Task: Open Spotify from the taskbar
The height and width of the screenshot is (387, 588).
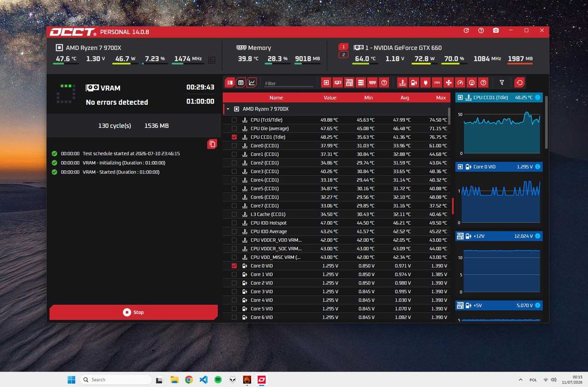Action: (218, 379)
